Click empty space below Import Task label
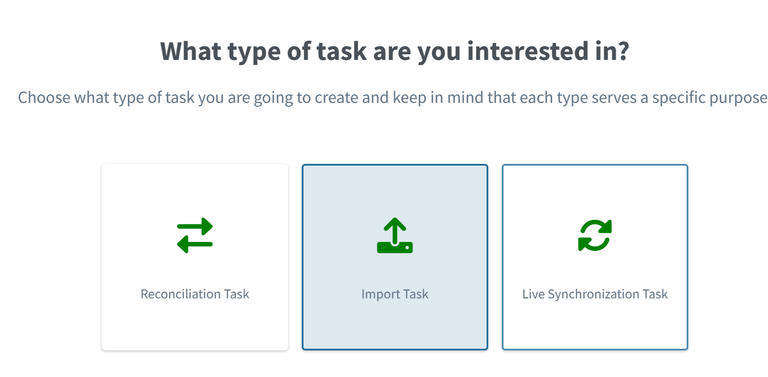 (395, 326)
